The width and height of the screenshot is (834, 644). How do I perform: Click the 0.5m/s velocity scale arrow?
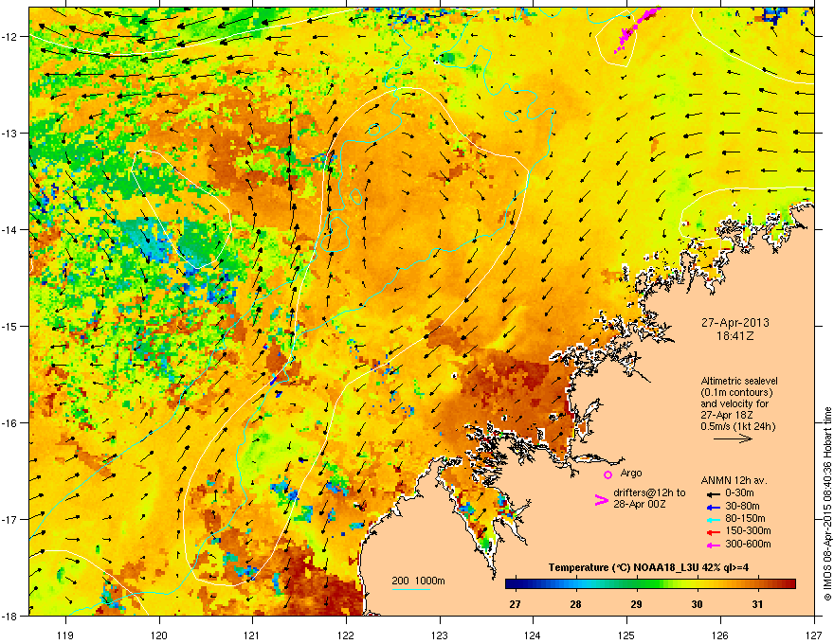(x=733, y=438)
